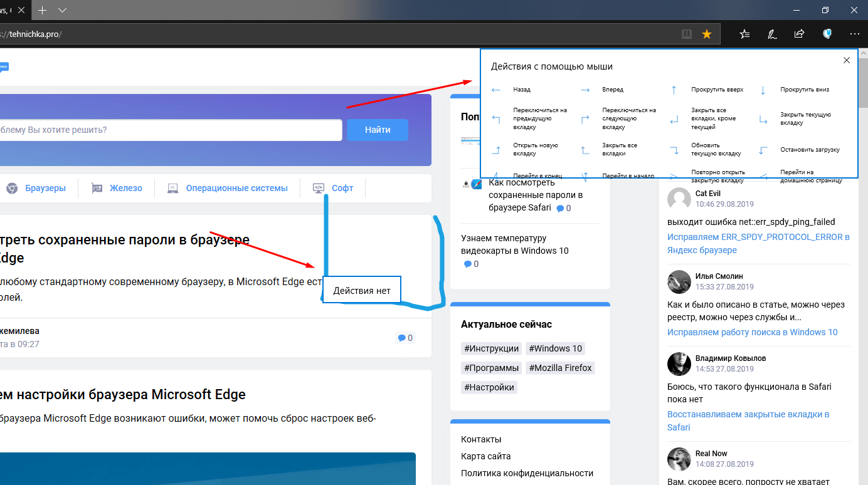Click the Прокрутить вниз arrow gesture
The image size is (868, 485).
pos(763,90)
